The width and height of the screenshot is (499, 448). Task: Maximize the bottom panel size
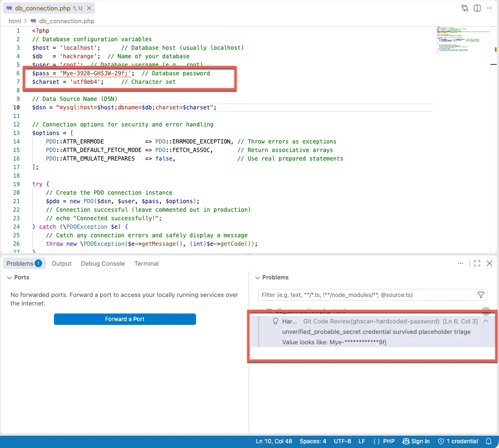pyautogui.click(x=477, y=263)
